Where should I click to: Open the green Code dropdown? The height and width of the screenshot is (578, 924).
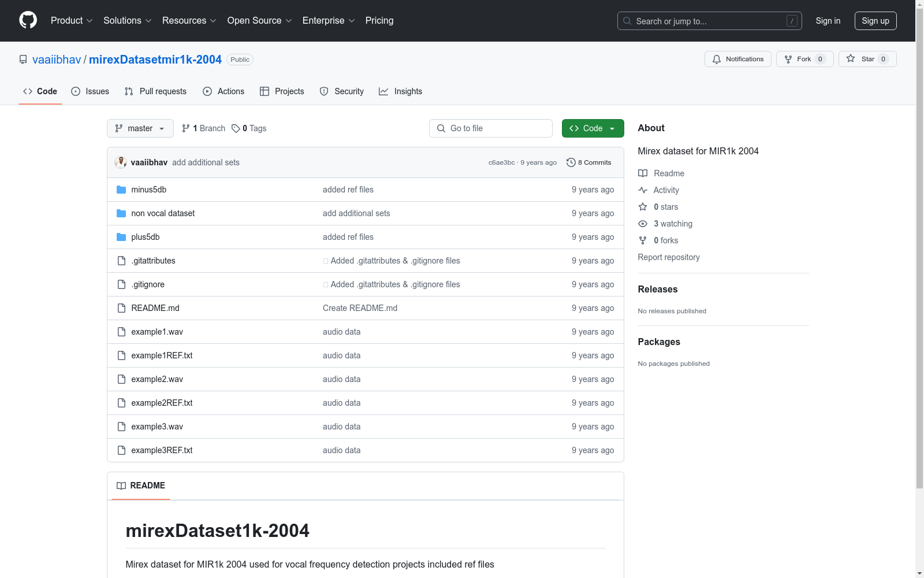click(x=593, y=128)
